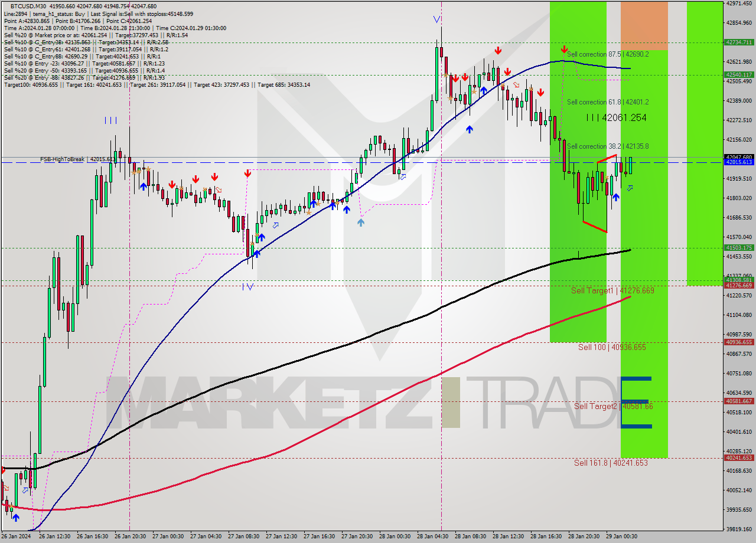The image size is (756, 543).
Task: Click the red 40936.655 price tag
Action: pyautogui.click(x=738, y=342)
